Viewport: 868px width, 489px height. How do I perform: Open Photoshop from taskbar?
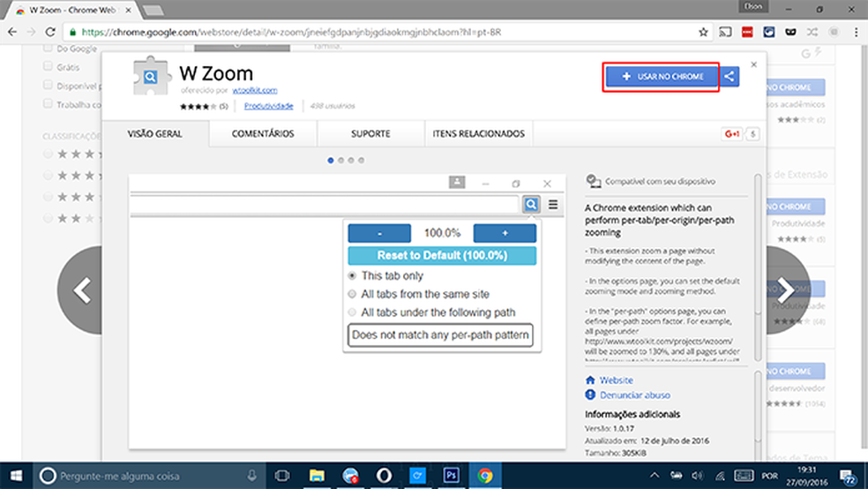pos(451,476)
